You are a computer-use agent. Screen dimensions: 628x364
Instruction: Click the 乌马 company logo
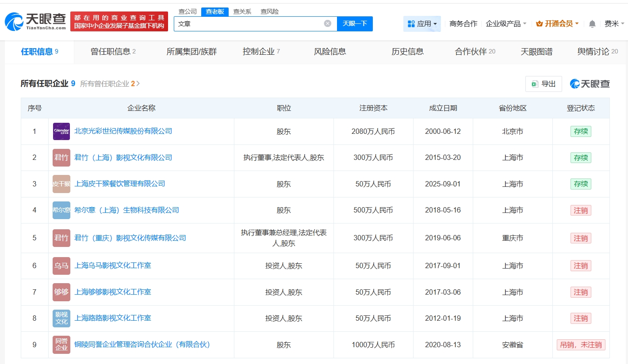(x=61, y=266)
